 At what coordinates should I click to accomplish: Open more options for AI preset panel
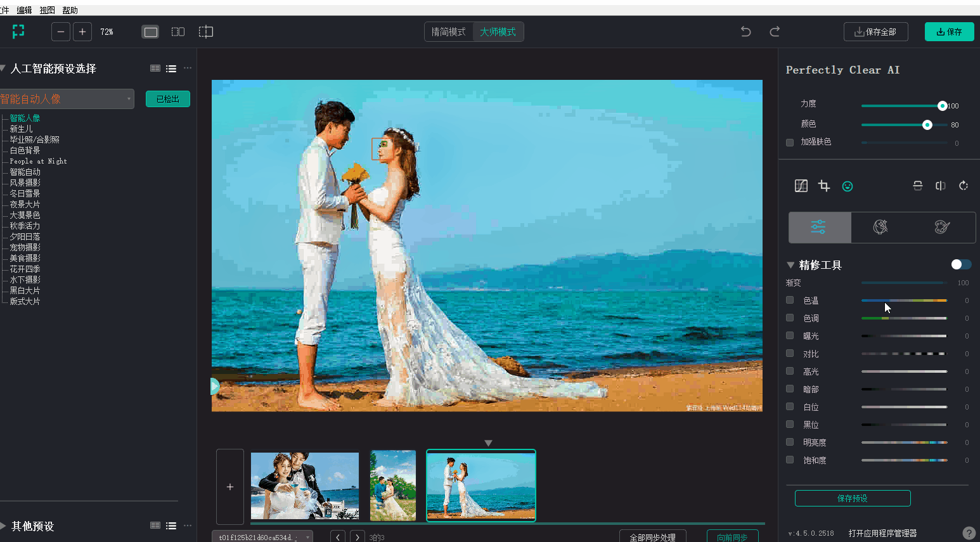coord(188,68)
